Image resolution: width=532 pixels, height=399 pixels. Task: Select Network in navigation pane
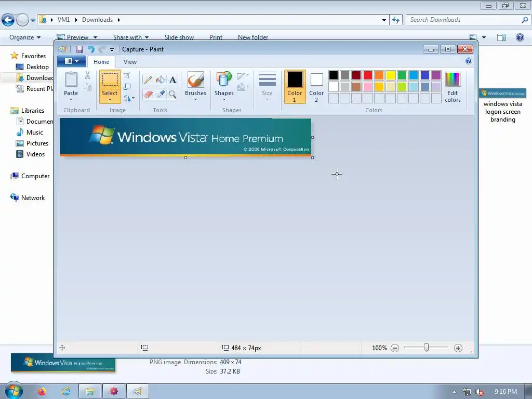28,198
